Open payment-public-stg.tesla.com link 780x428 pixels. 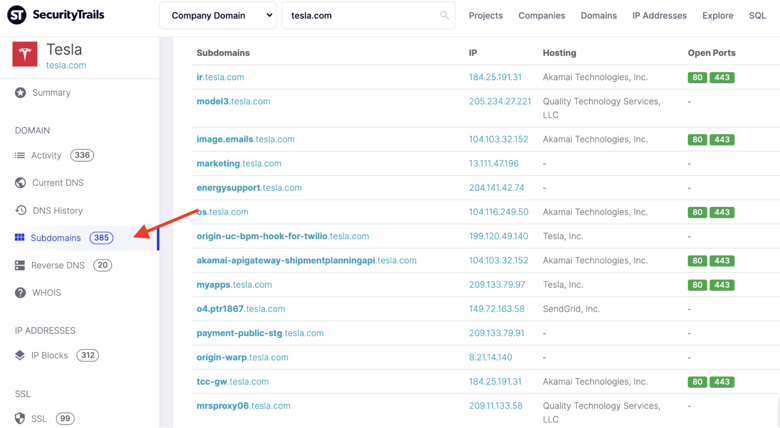coord(260,333)
